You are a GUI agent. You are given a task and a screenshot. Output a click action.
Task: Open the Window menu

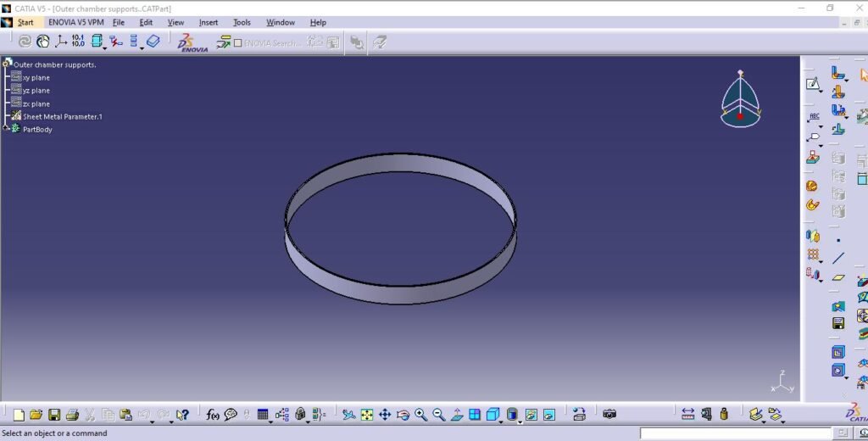click(x=280, y=22)
